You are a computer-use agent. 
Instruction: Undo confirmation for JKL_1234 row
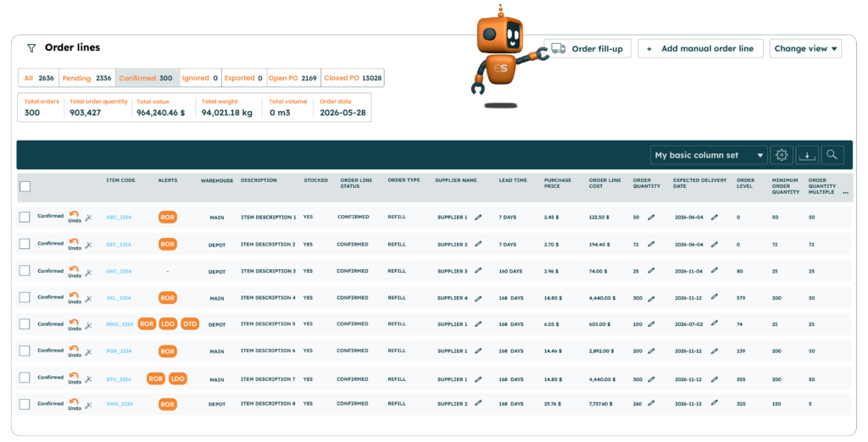tap(75, 297)
